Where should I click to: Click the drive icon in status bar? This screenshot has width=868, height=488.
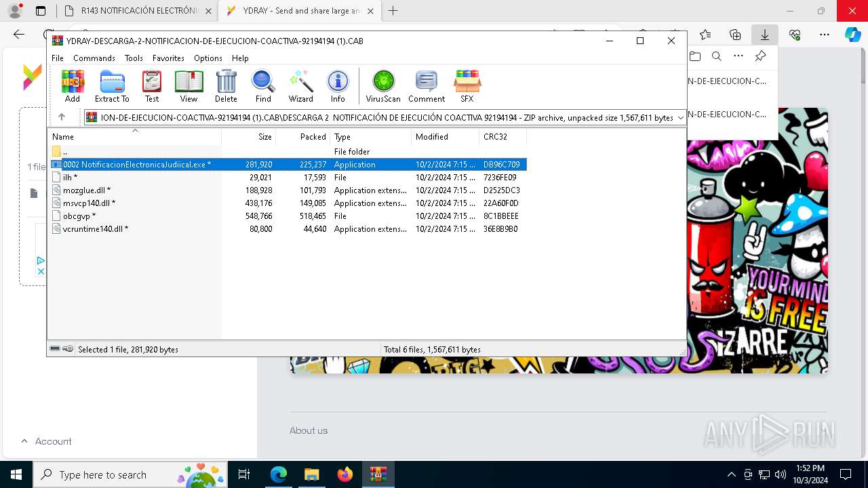tap(55, 349)
